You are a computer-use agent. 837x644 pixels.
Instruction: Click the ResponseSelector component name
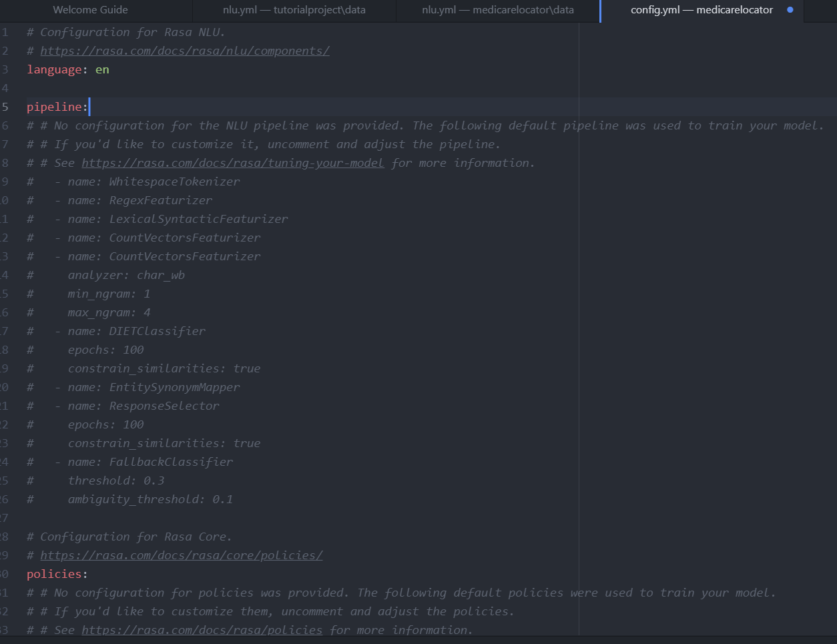pyautogui.click(x=164, y=406)
